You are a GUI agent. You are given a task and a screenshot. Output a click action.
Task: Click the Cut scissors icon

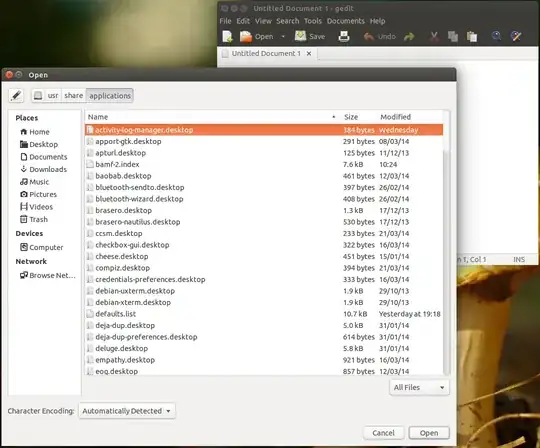coord(434,36)
